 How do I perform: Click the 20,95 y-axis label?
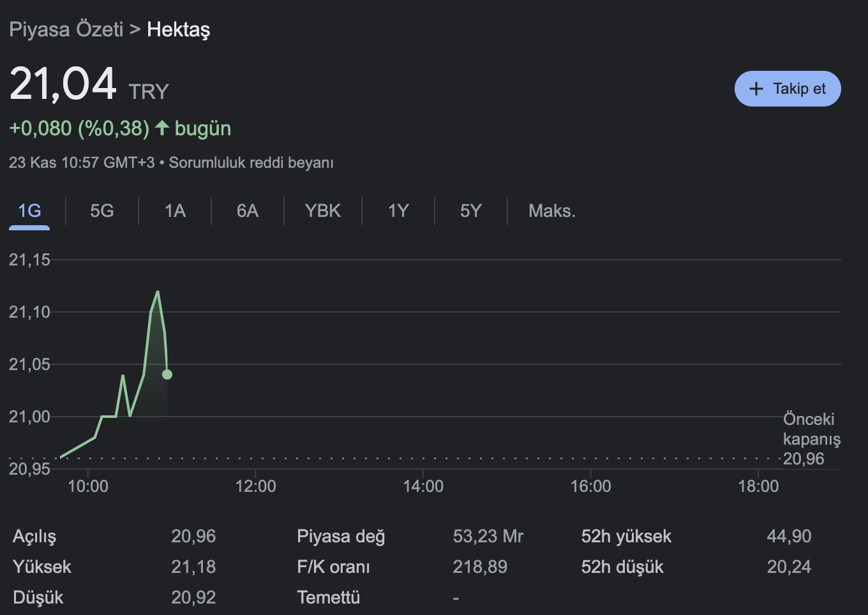tap(29, 469)
